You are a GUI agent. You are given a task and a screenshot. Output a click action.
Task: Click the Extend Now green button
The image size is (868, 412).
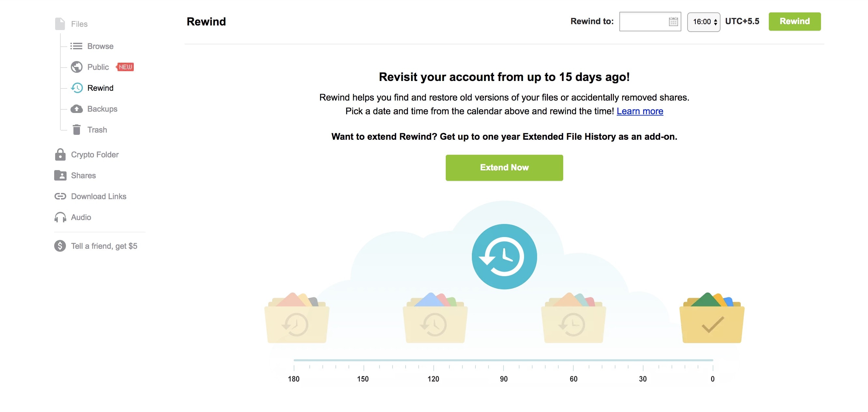504,167
